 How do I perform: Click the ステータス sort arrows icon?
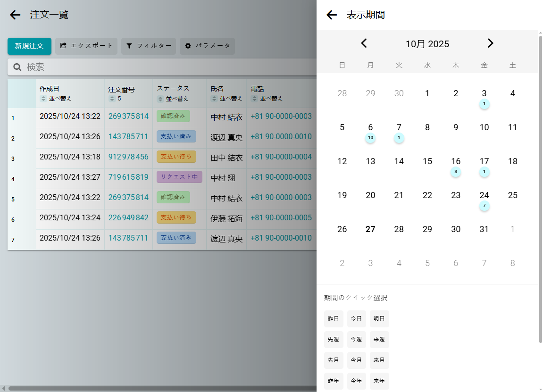click(x=160, y=99)
